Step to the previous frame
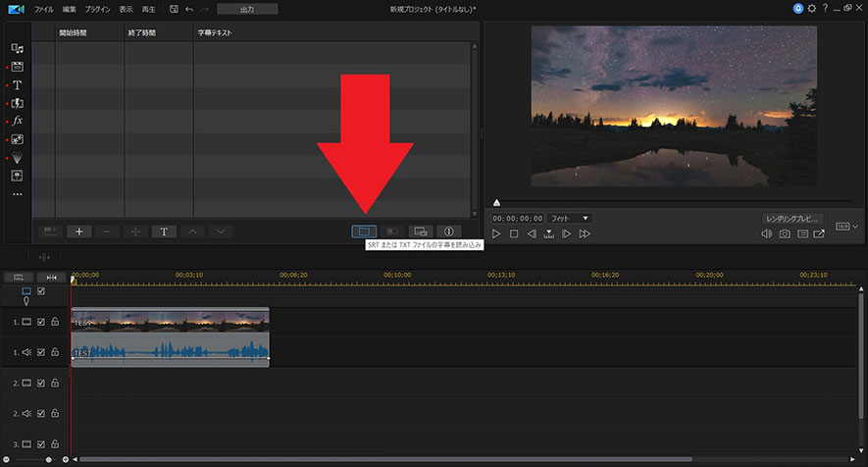This screenshot has width=868, height=467. (532, 233)
